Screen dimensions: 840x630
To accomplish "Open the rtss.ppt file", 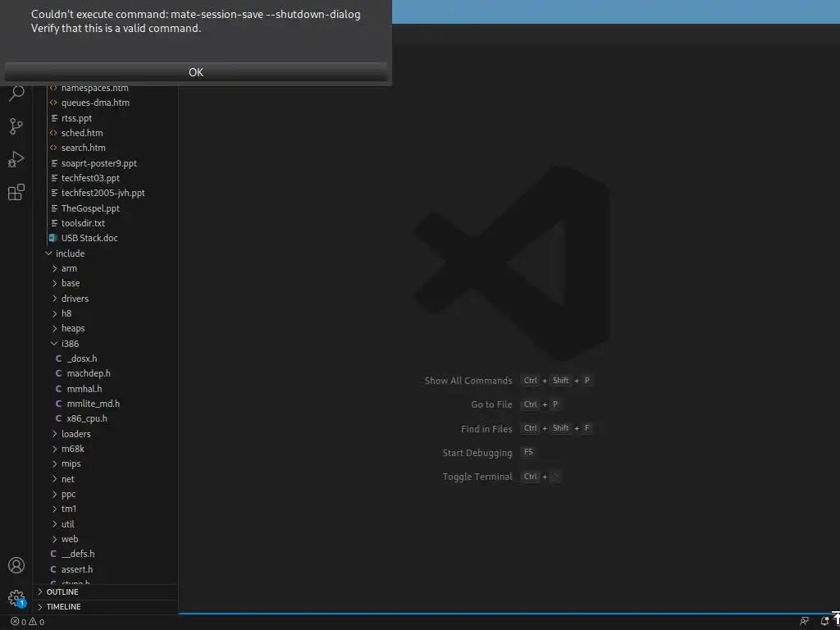I will pos(106,118).
